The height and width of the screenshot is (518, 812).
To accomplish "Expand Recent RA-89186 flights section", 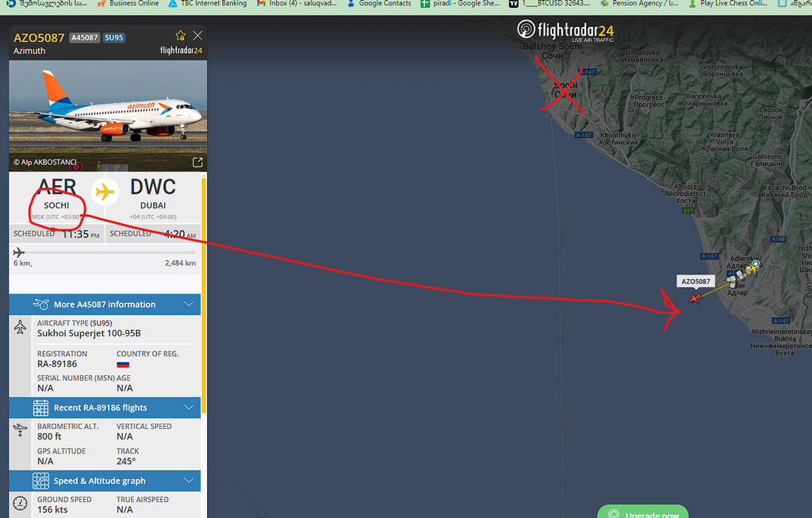I will tap(105, 408).
